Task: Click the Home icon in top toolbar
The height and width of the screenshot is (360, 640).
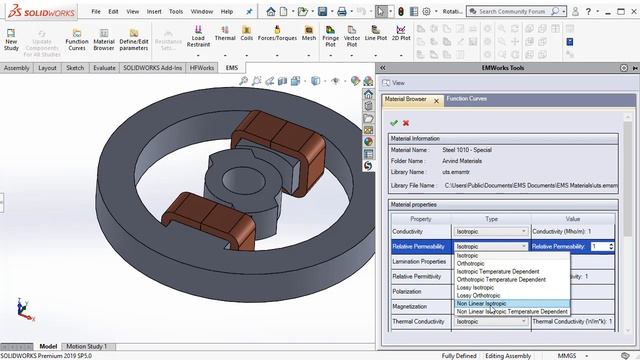Action: coord(271,11)
